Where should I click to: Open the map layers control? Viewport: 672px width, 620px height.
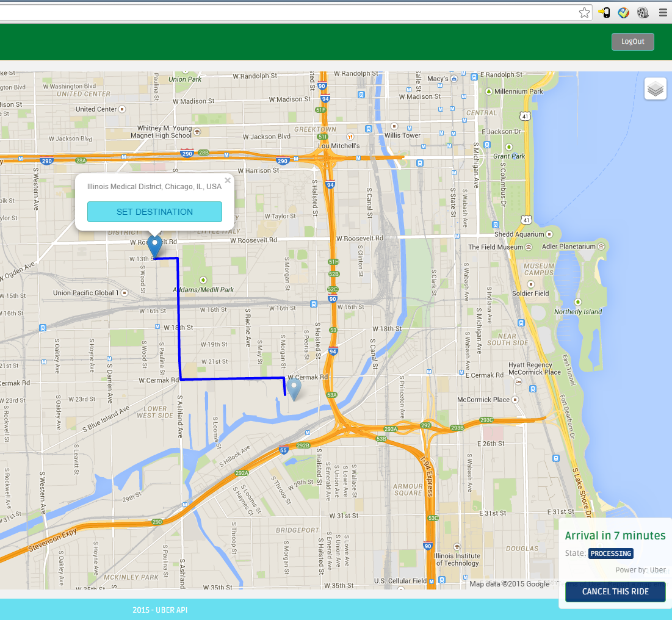point(656,88)
